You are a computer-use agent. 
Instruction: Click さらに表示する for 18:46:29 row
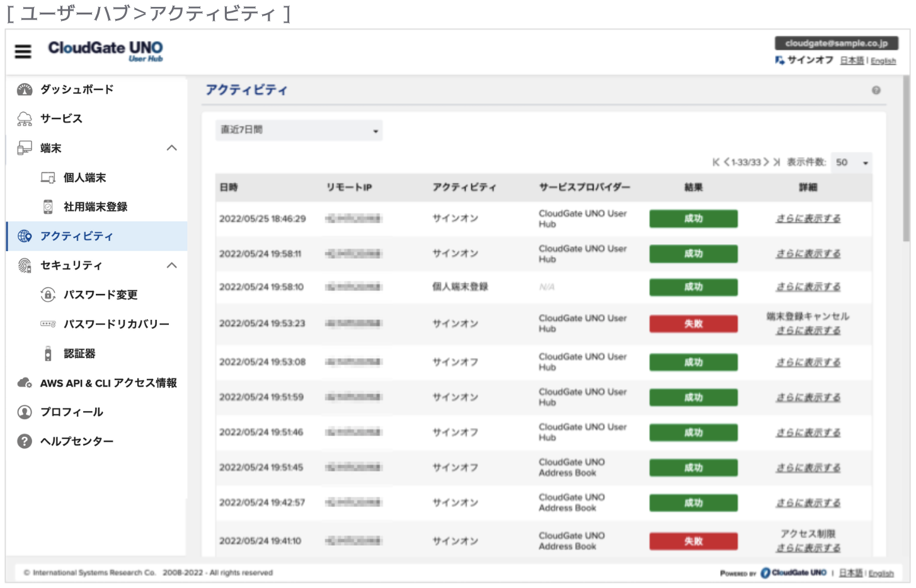pos(808,218)
